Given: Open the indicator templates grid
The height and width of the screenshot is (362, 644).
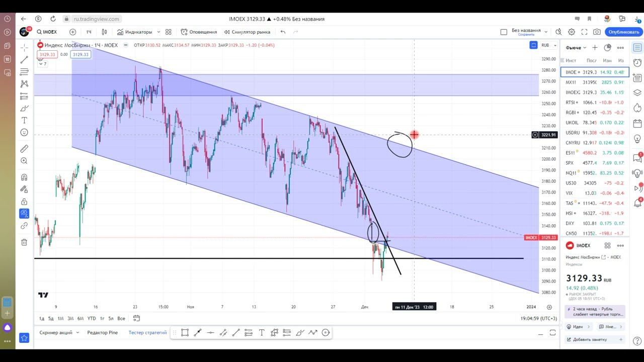Looking at the screenshot, I should 169,32.
